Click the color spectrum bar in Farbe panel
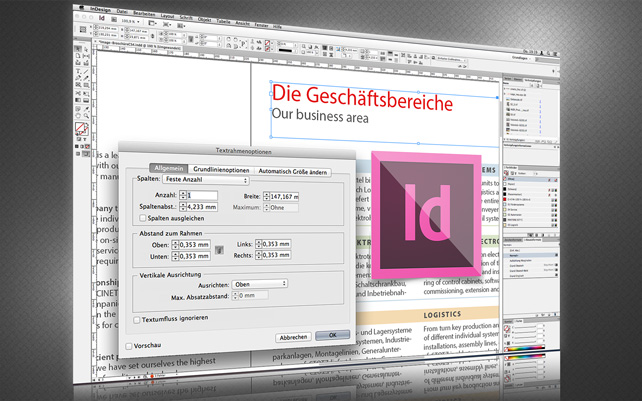642x401 pixels. tap(525, 348)
